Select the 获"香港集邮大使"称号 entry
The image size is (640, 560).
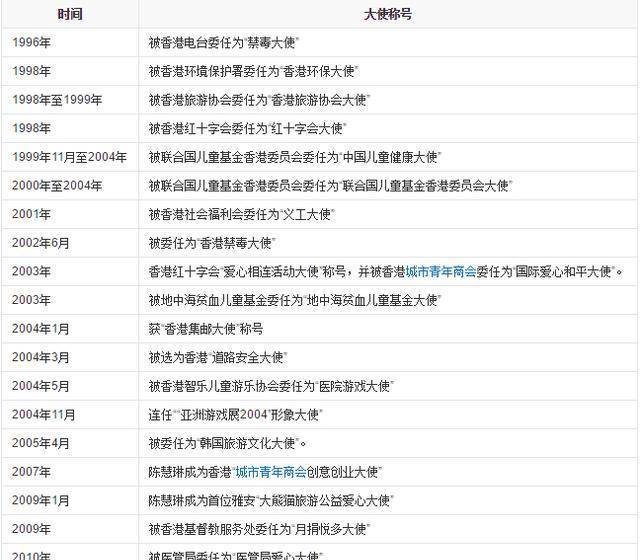point(206,329)
